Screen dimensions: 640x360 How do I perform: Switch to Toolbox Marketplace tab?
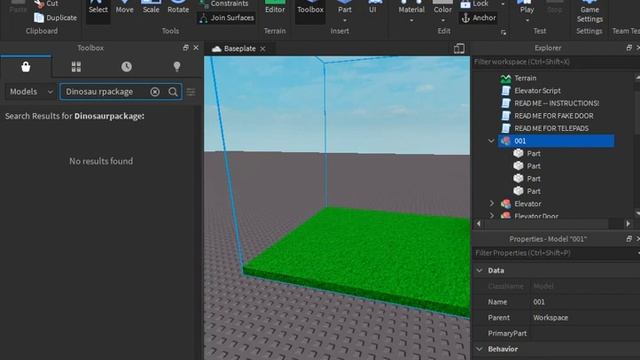26,67
